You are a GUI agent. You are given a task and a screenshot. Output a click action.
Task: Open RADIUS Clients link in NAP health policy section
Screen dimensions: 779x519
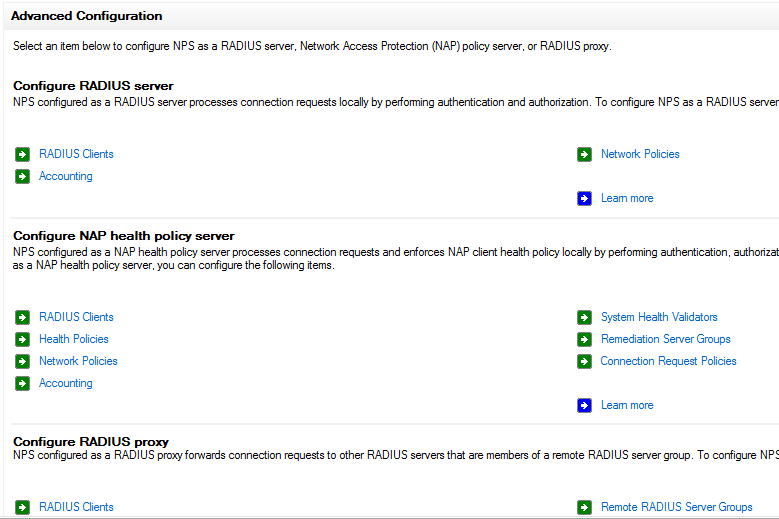pos(76,317)
